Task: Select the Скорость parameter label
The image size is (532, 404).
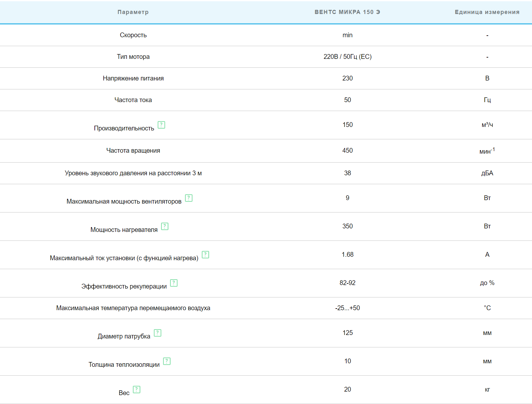Action: tap(133, 35)
